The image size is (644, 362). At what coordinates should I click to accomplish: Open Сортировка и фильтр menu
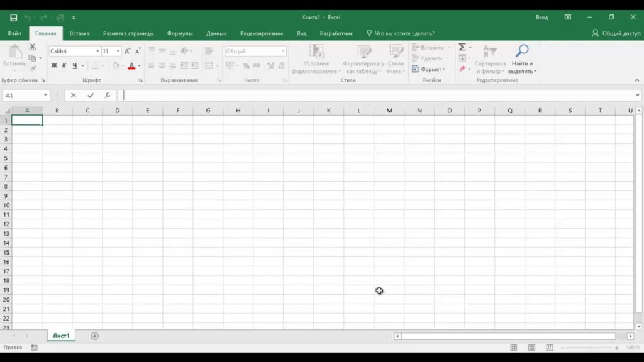click(490, 59)
